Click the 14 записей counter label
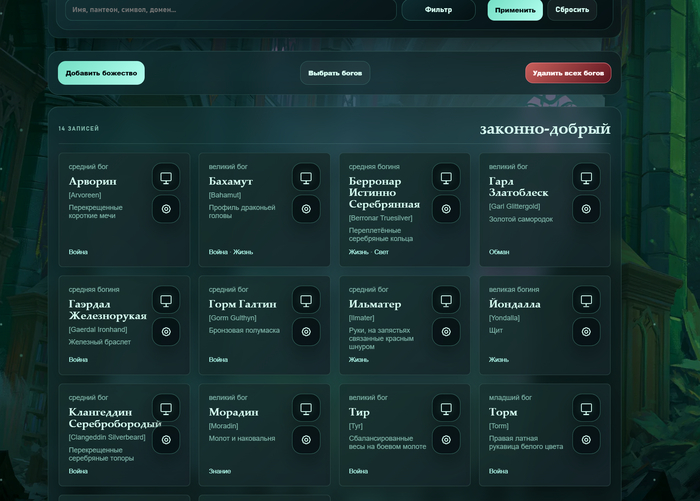The height and width of the screenshot is (501, 700). [x=79, y=129]
